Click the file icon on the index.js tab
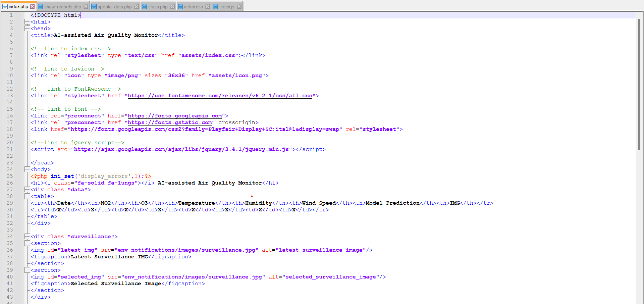The height and width of the screenshot is (304, 644). [215, 6]
